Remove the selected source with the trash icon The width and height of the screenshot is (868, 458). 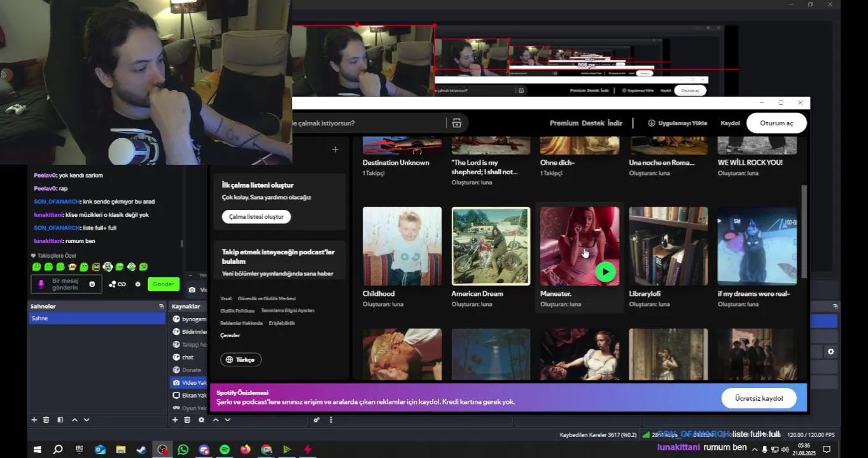(187, 420)
